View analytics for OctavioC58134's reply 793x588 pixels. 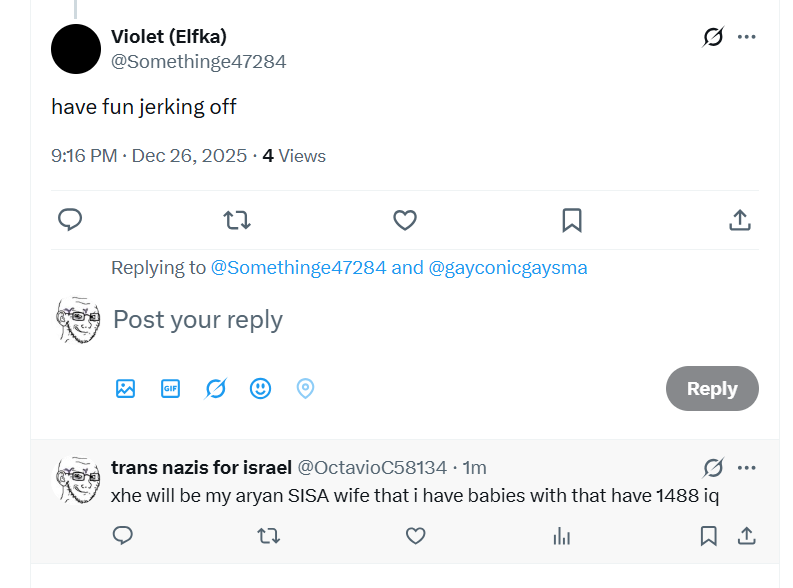(x=562, y=537)
